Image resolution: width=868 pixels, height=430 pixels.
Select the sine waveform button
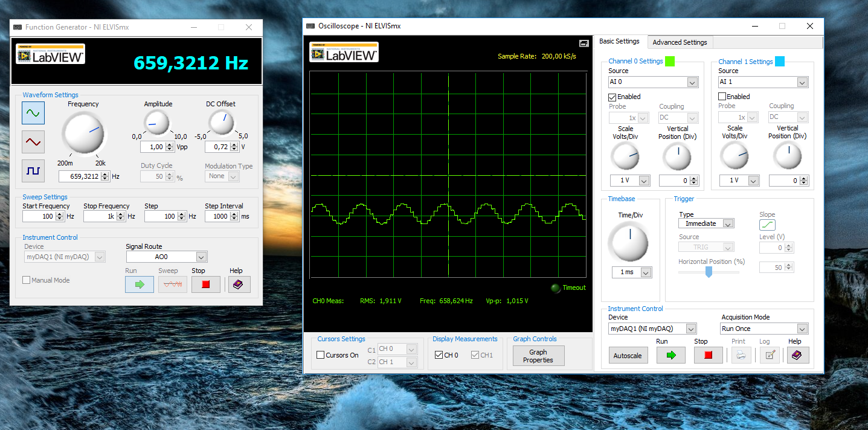click(x=33, y=112)
